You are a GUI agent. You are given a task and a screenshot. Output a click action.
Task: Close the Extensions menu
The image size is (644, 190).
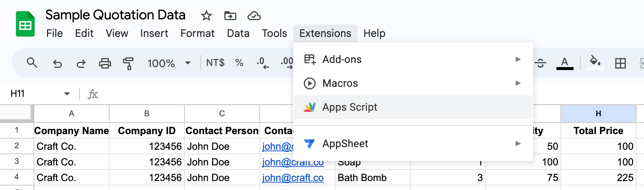point(325,33)
